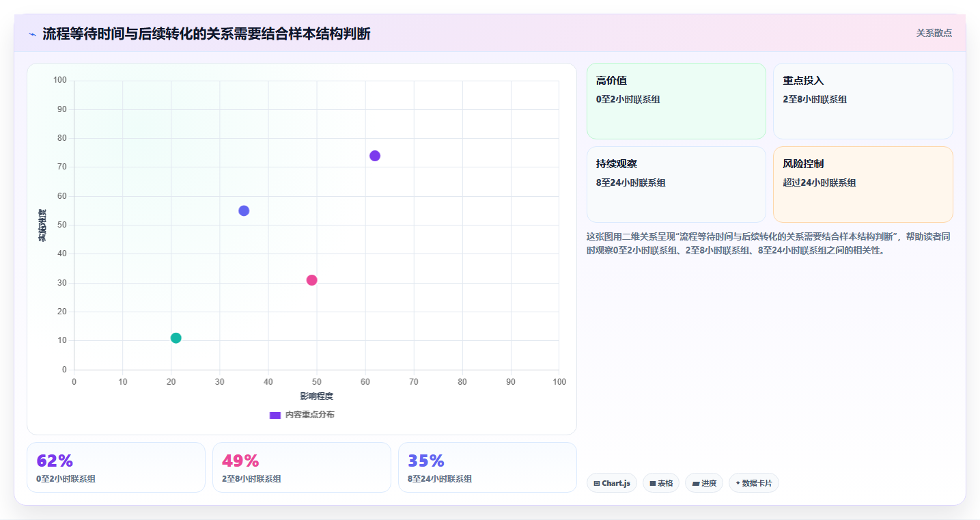Click the y-axis tick label 100

60,80
